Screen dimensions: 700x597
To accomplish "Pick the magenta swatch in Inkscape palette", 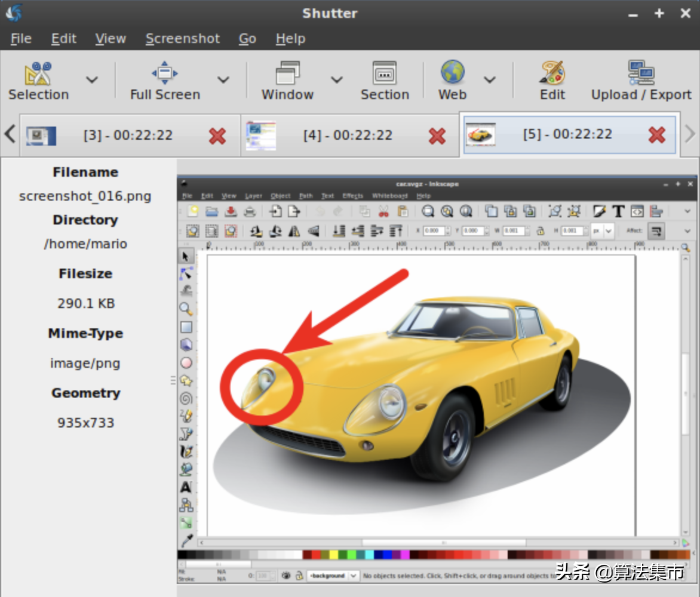I will pos(406,555).
